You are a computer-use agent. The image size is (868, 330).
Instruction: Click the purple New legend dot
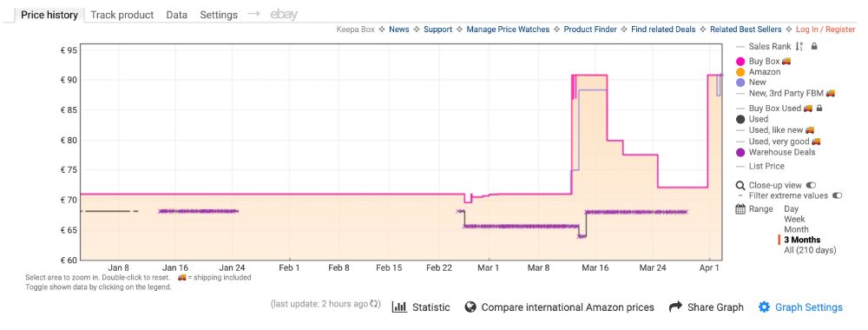[740, 82]
